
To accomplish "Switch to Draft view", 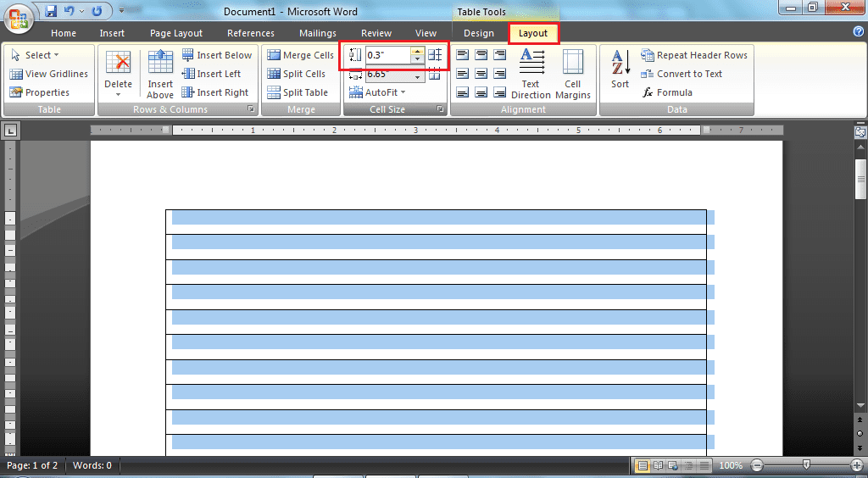I will coord(704,465).
